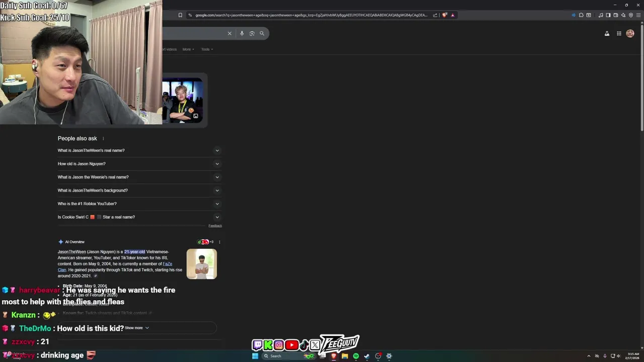Open the taskbar volume speaker icon
This screenshot has height=362, width=644.
[x=619, y=356]
